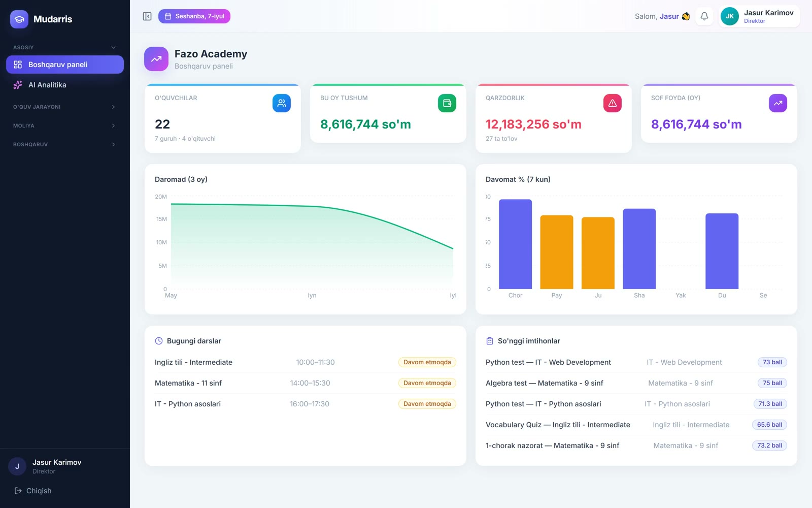Image resolution: width=812 pixels, height=508 pixels.
Task: Open Algebra test — Matematika - 9 sinf exam
Action: pos(636,383)
